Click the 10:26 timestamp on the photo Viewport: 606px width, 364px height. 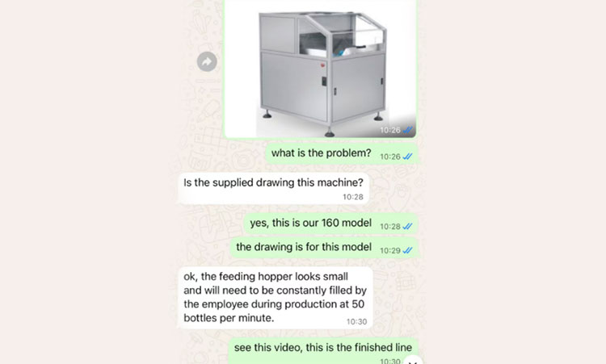pyautogui.click(x=390, y=130)
